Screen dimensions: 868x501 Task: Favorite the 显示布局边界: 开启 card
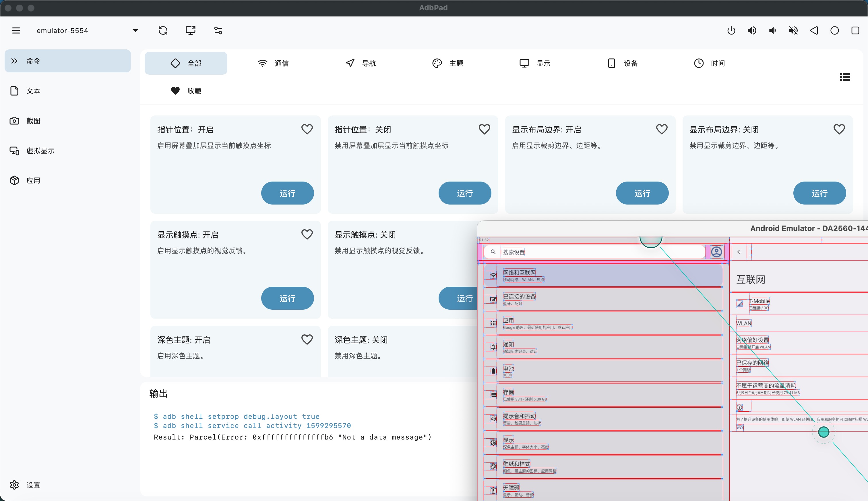[662, 129]
